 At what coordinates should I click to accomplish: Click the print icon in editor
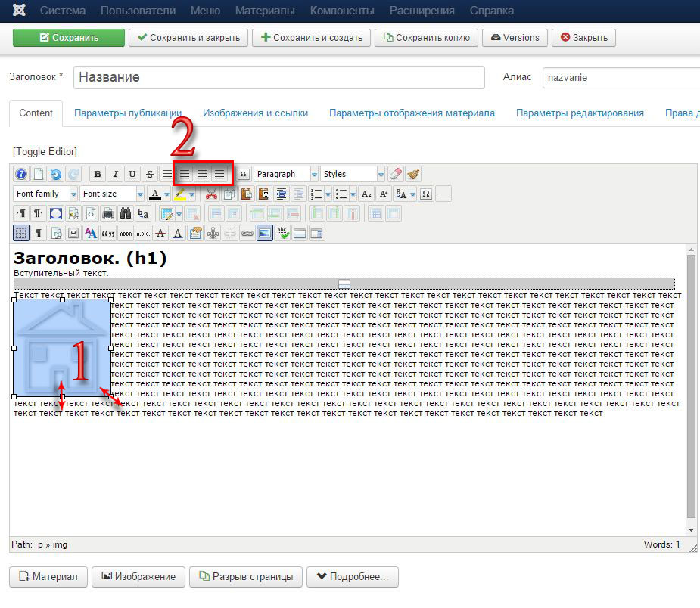click(107, 214)
